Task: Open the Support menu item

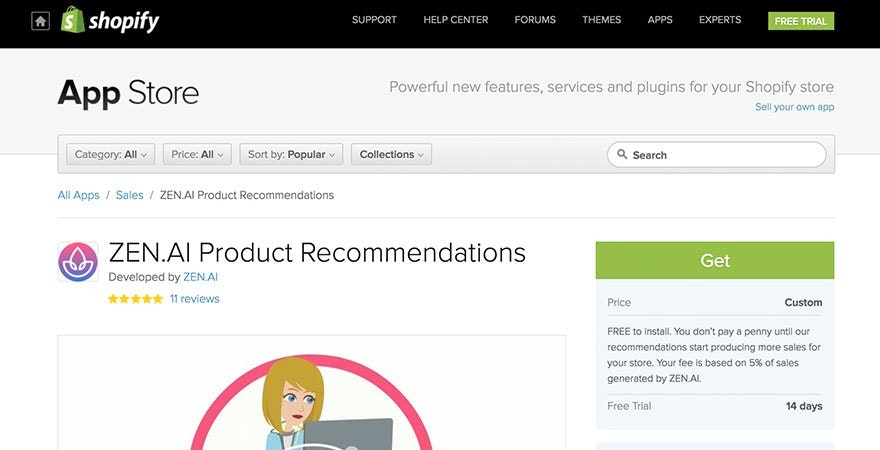Action: tap(374, 20)
